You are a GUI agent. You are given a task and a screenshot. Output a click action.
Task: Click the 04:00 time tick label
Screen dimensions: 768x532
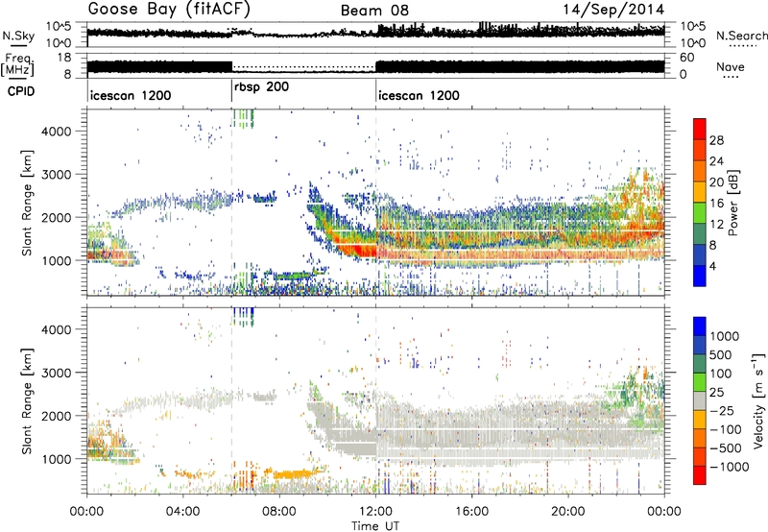182,512
